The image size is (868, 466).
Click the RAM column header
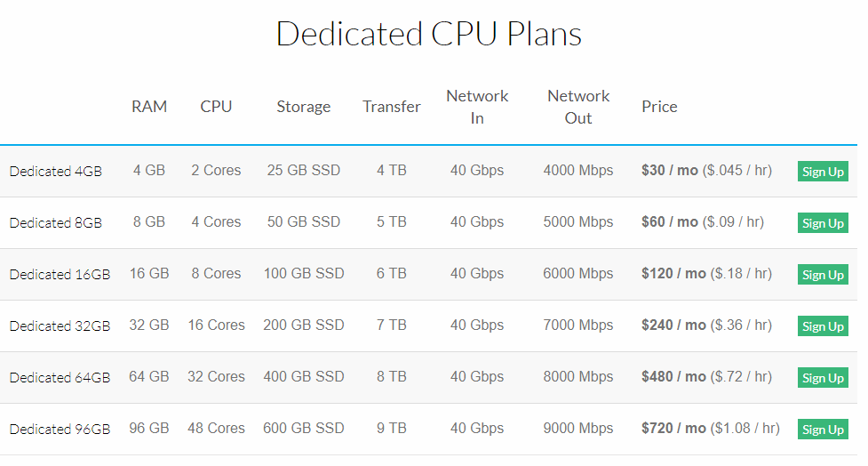click(x=149, y=107)
